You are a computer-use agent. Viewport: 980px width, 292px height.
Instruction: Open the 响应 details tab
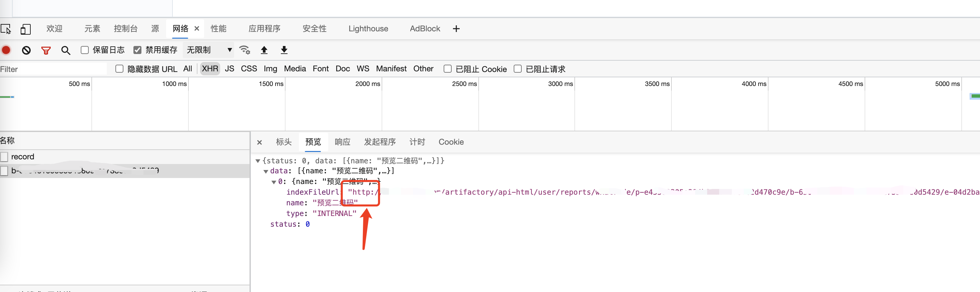point(342,142)
